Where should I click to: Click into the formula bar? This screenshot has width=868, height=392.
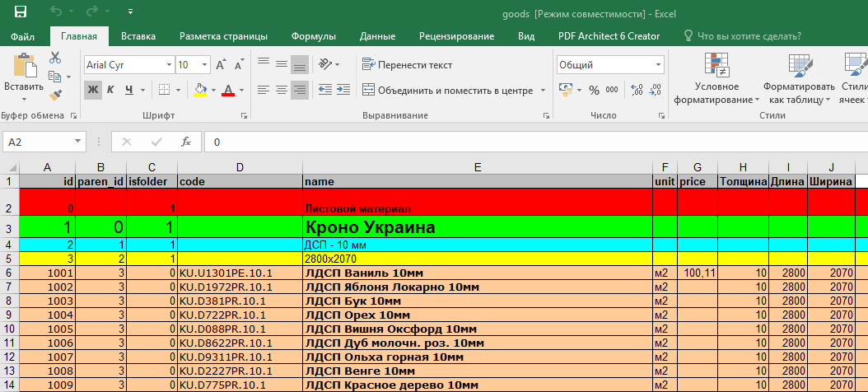coord(534,142)
